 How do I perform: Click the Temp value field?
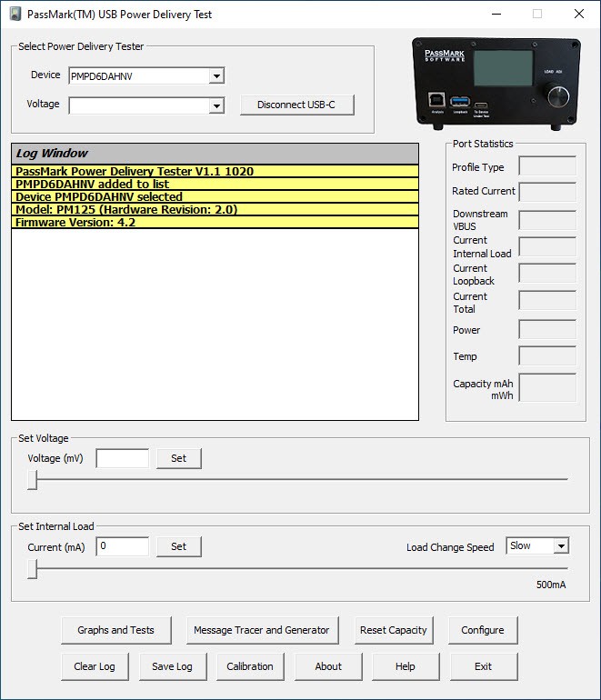tap(547, 355)
